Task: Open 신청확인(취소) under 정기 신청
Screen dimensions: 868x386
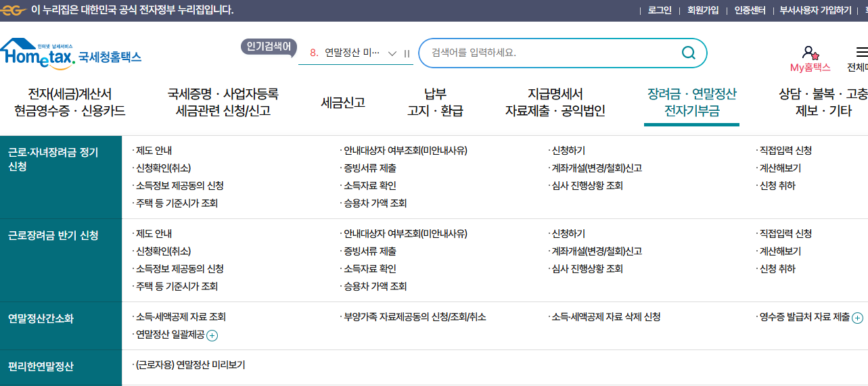Action: point(163,168)
